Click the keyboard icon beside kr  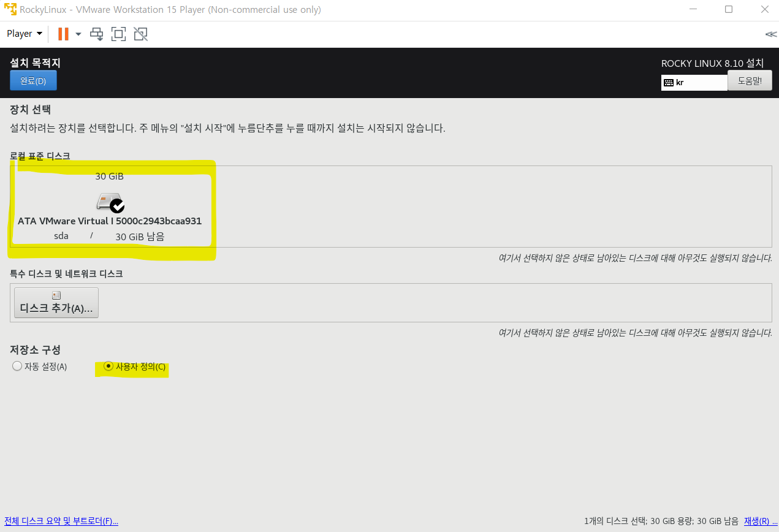[x=669, y=83]
